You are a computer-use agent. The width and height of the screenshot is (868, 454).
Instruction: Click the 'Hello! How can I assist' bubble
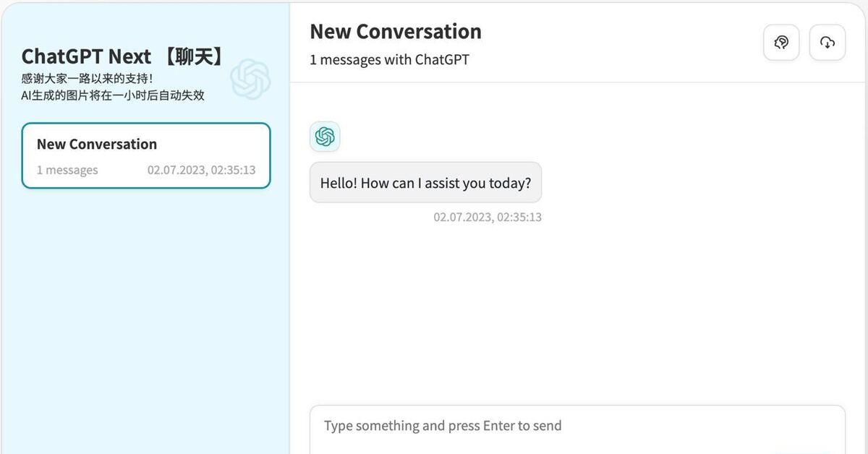[x=425, y=183]
